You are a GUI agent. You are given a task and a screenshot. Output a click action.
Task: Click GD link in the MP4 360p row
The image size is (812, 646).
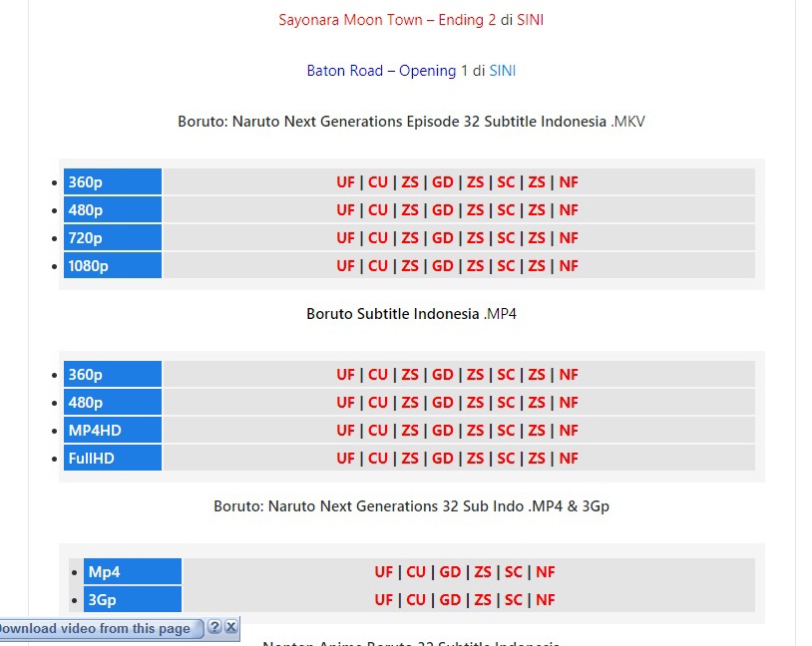(442, 375)
